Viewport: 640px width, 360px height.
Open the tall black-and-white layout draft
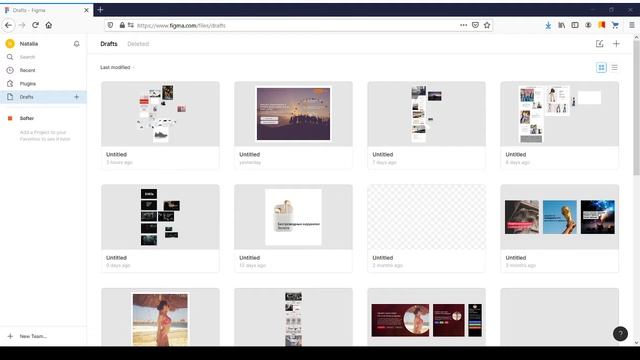pos(293,317)
